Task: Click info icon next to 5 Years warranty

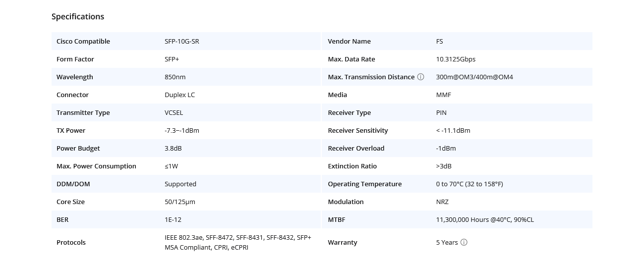Action: point(464,242)
